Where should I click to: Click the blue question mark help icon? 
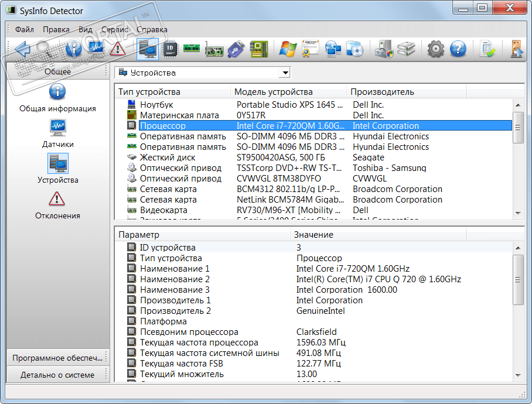(x=458, y=49)
